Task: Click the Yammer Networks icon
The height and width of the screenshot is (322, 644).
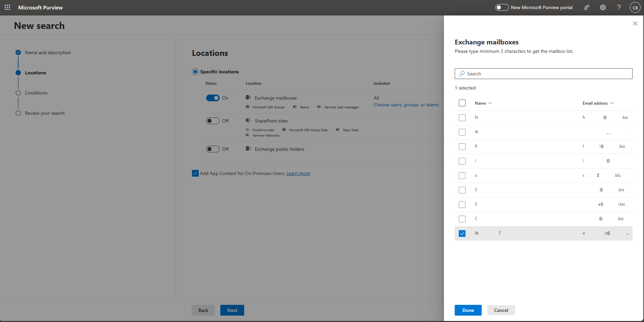Action: (x=248, y=135)
